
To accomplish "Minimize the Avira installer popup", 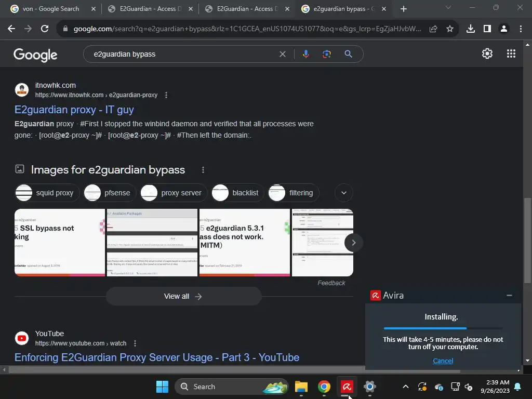I will (x=509, y=296).
